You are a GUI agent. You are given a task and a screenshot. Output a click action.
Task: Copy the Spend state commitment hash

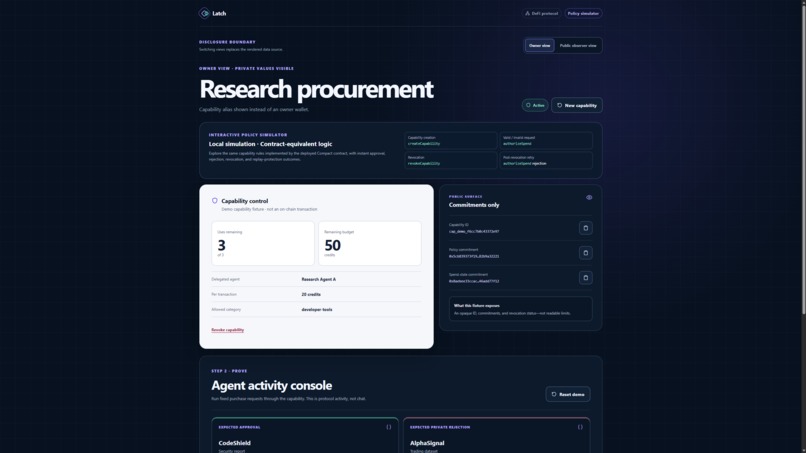click(x=585, y=278)
